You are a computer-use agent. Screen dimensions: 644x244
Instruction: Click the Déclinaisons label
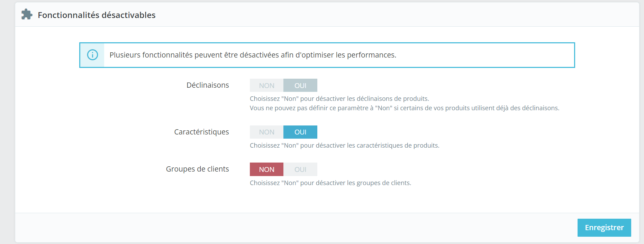click(x=208, y=85)
